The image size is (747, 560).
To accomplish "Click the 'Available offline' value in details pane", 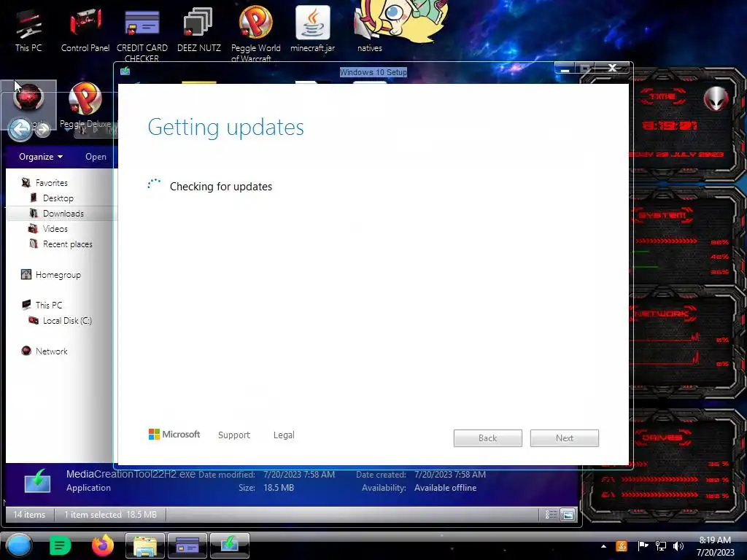I will click(446, 488).
